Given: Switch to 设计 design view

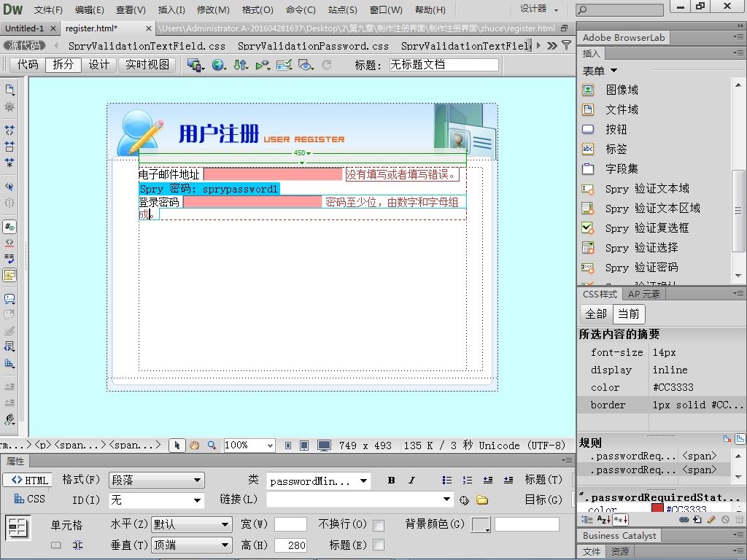Looking at the screenshot, I should click(x=99, y=64).
